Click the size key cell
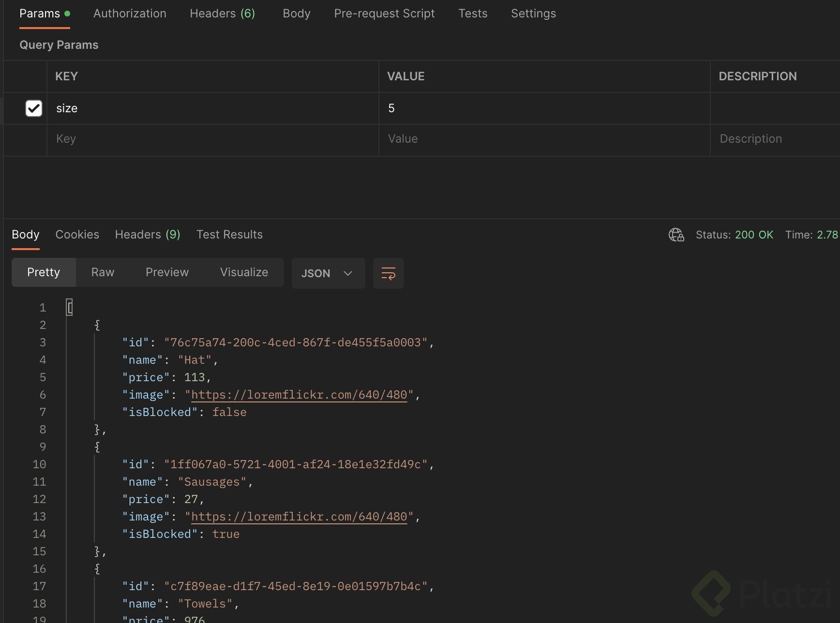This screenshot has width=840, height=623. [212, 108]
